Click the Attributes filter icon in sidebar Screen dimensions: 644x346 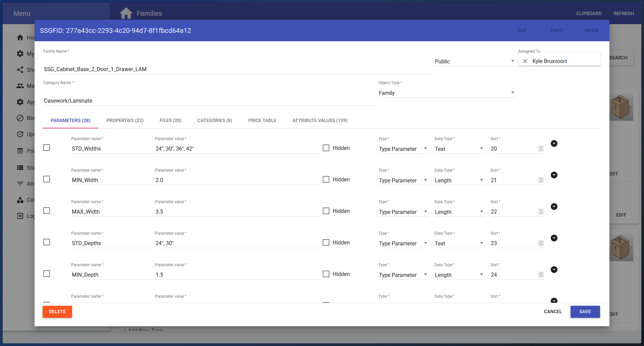(20, 184)
